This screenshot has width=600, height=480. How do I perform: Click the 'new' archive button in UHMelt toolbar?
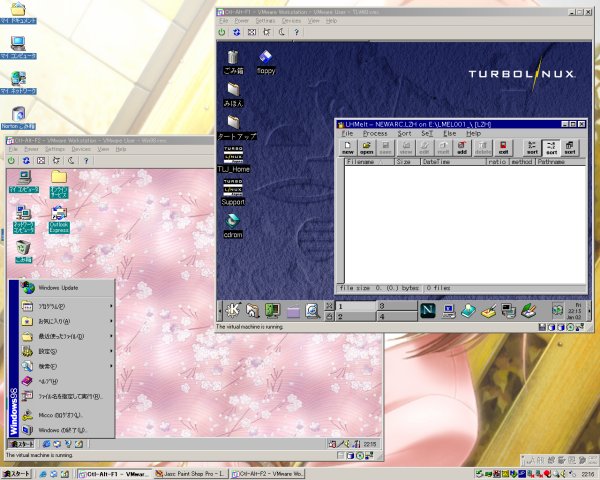pos(348,148)
